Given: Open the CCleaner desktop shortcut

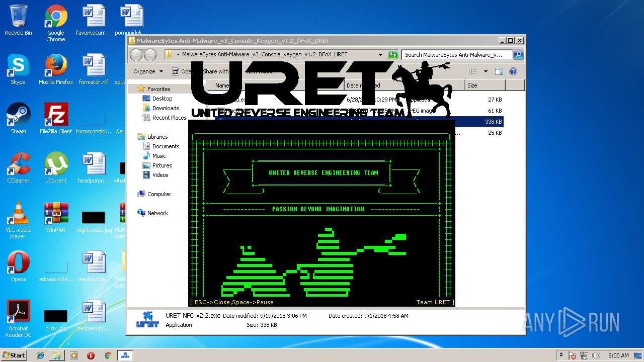Looking at the screenshot, I should pos(18,168).
